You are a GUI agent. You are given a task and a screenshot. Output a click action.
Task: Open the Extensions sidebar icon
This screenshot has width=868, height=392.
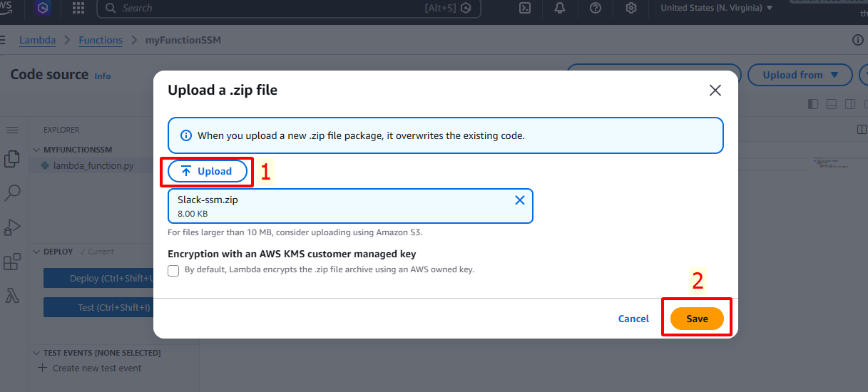pos(12,262)
